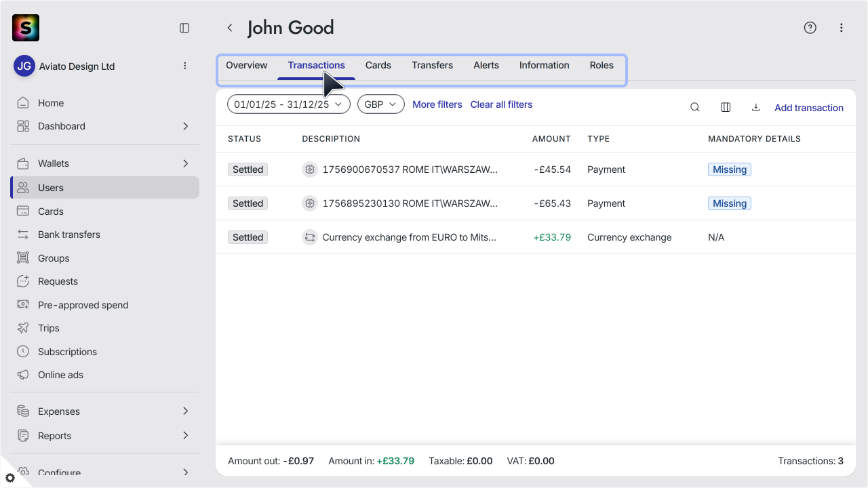Open the page more options menu

pyautogui.click(x=842, y=28)
